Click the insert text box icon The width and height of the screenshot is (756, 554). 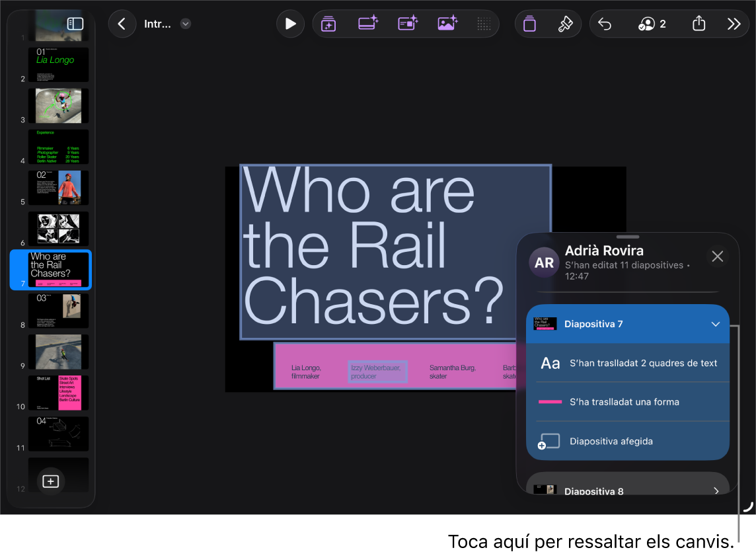click(368, 24)
